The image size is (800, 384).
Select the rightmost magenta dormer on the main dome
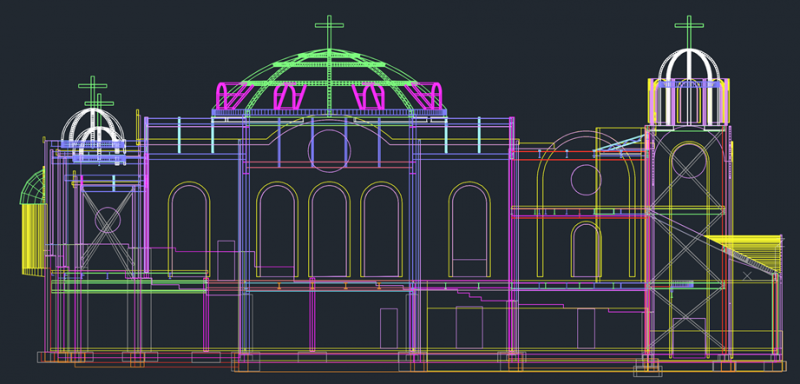pyautogui.click(x=423, y=95)
